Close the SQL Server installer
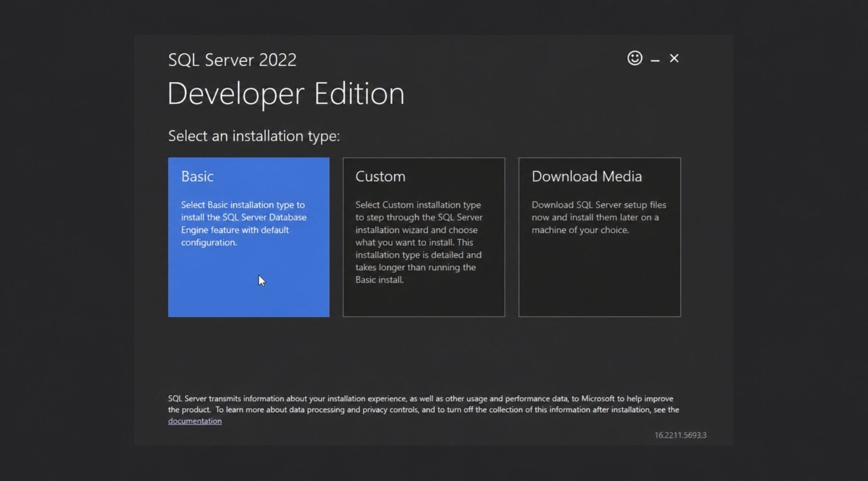 pos(674,58)
